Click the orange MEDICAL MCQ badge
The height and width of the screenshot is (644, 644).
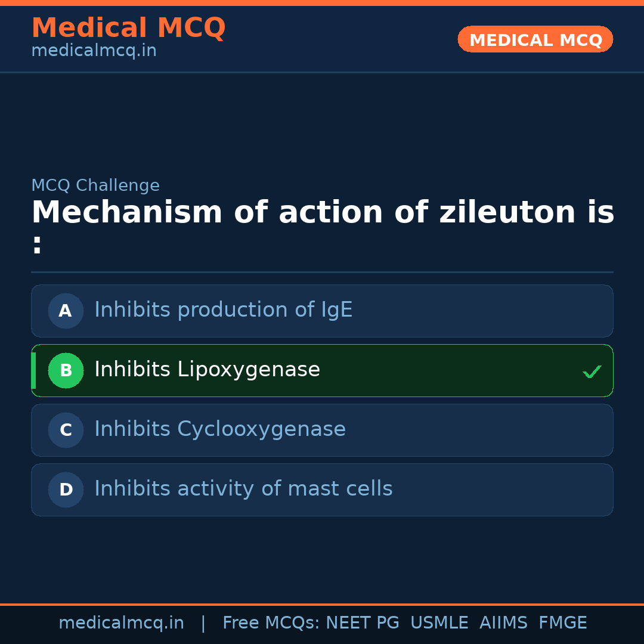point(535,39)
